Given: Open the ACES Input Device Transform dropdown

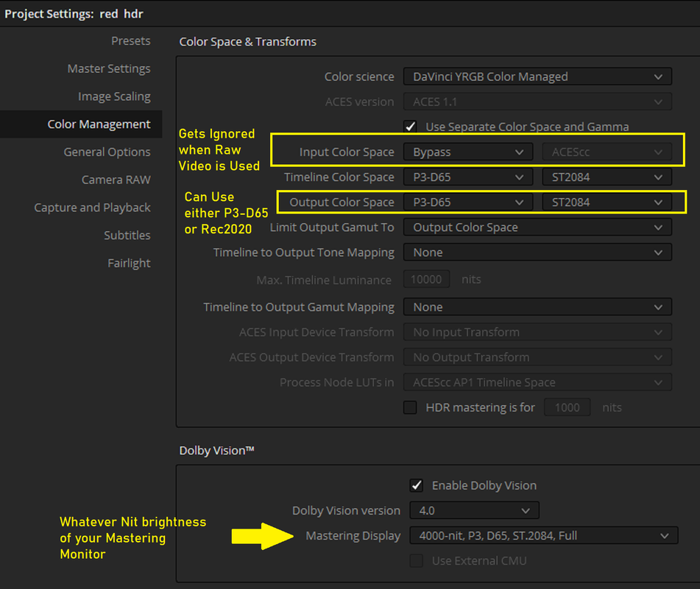Looking at the screenshot, I should pyautogui.click(x=537, y=332).
